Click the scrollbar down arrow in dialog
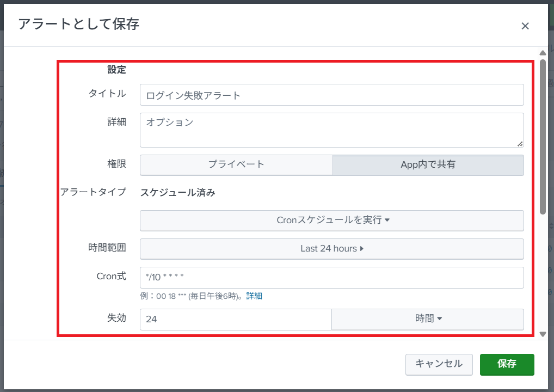The image size is (554, 392). pyautogui.click(x=543, y=334)
